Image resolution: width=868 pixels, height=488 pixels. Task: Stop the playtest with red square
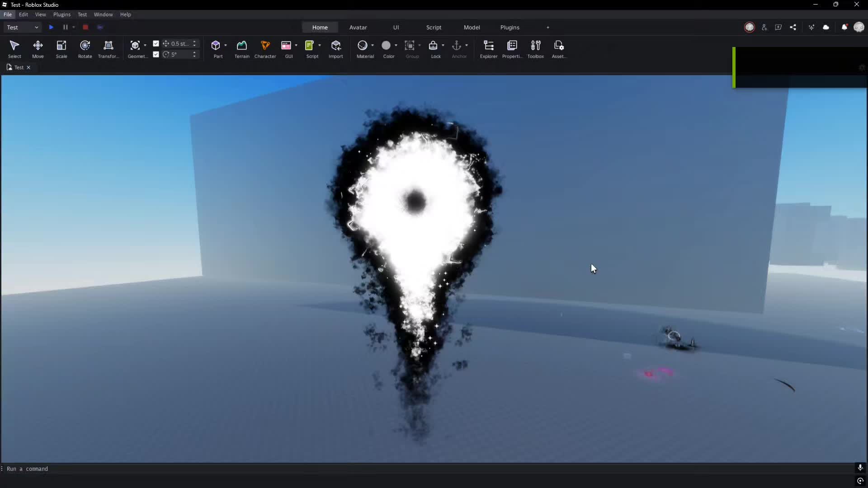(85, 28)
